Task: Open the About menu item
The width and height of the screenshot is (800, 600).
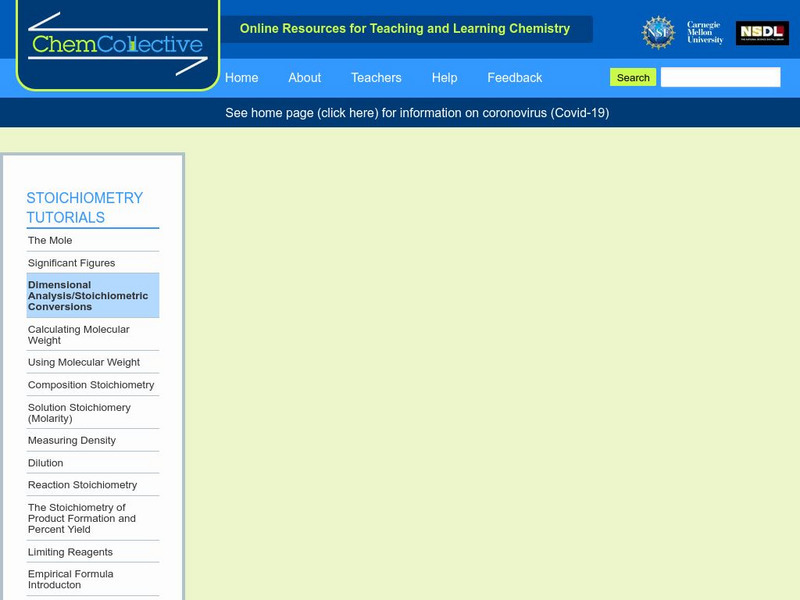Action: pos(305,78)
